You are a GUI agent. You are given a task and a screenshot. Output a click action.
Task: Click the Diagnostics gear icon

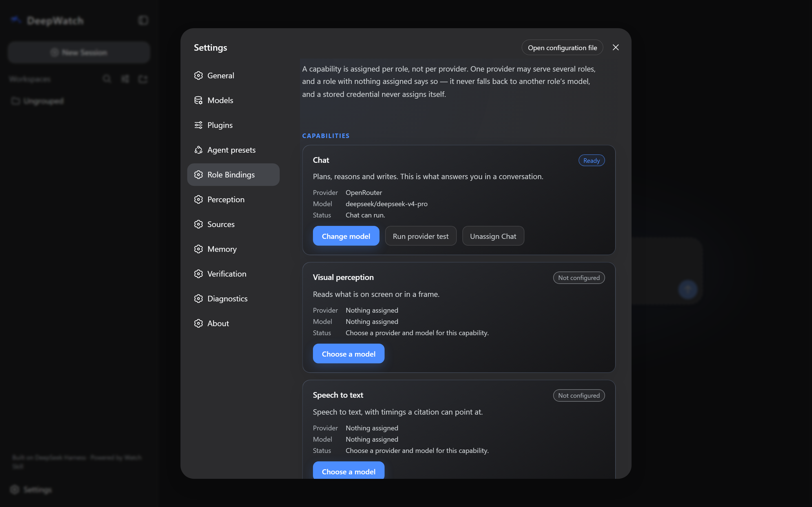click(x=198, y=299)
